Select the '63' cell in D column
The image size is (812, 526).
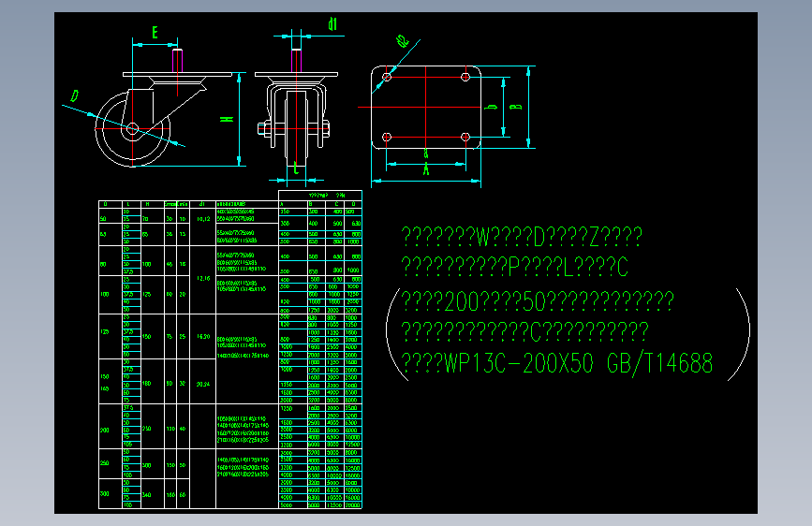[103, 234]
